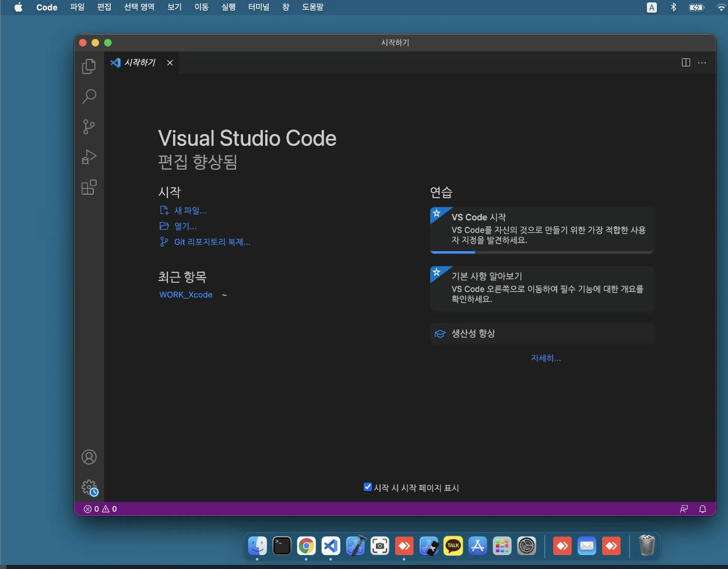Click the errors and warnings status indicator

pyautogui.click(x=100, y=509)
